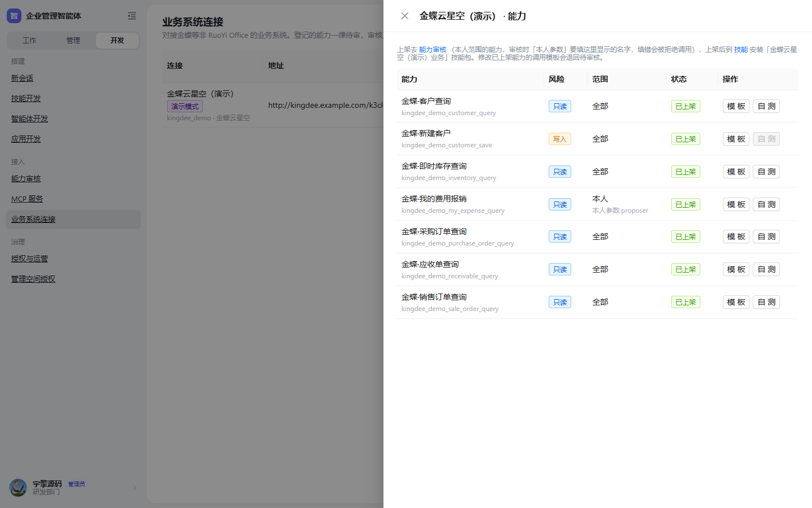Click kingdee_demo_inventory_query identifier text

449,178
